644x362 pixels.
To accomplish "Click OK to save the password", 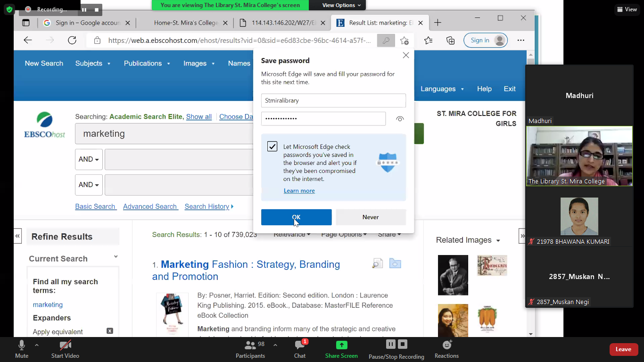I will click(x=296, y=217).
